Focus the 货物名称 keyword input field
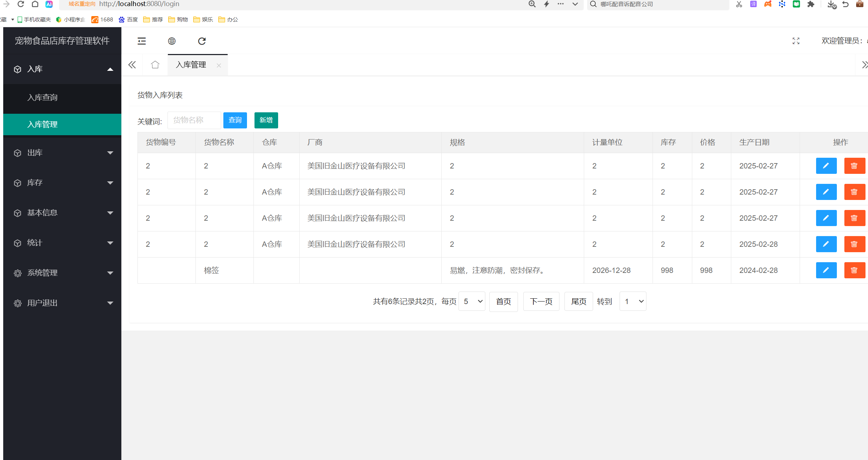 194,120
